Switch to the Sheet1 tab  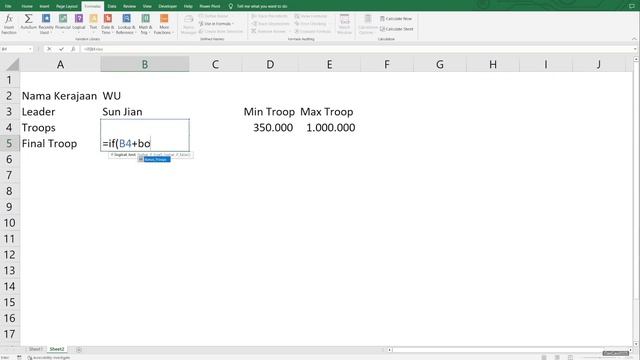35,349
